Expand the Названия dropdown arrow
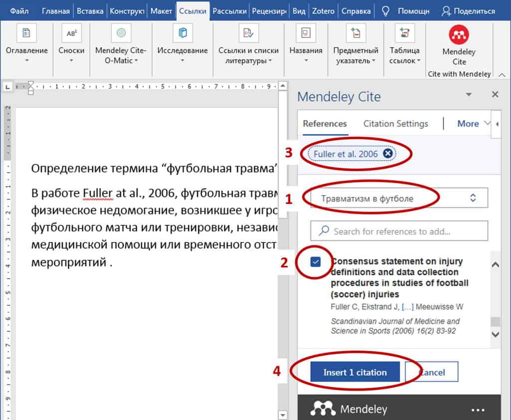 click(x=306, y=60)
